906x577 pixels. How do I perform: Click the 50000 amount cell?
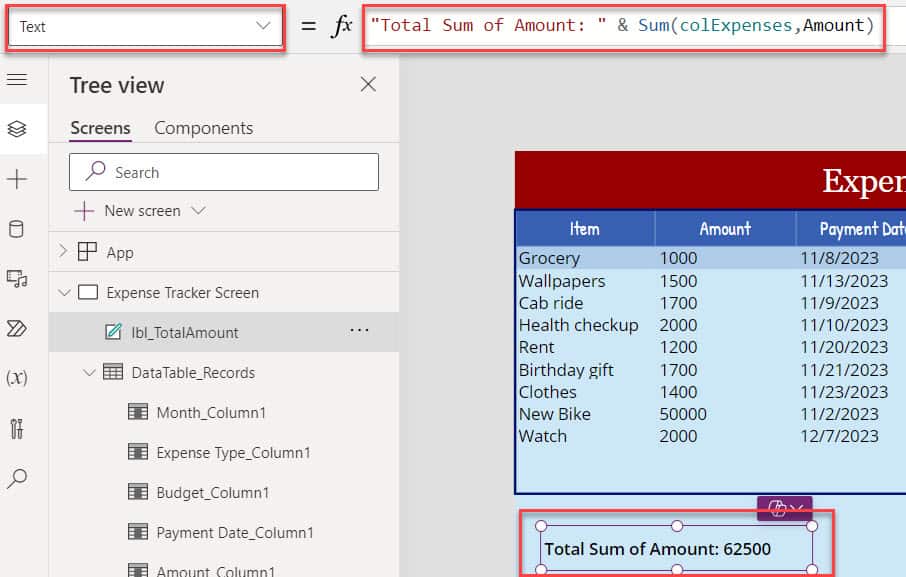coord(683,414)
